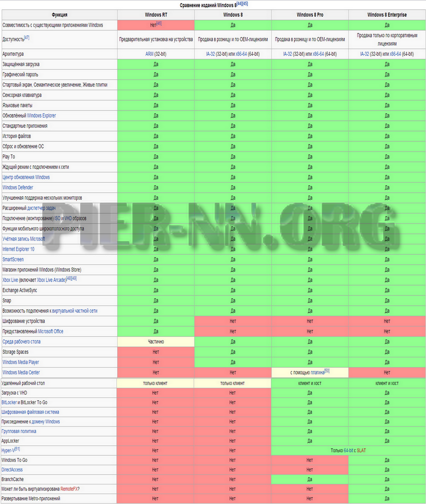This screenshot has width=426, height=504.
Task: Click the 'Windows 8 Enterprise' column header
Action: (x=387, y=15)
